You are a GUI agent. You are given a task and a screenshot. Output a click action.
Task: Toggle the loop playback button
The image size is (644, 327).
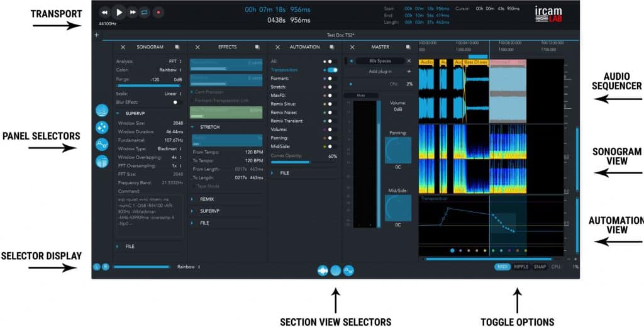tap(145, 13)
